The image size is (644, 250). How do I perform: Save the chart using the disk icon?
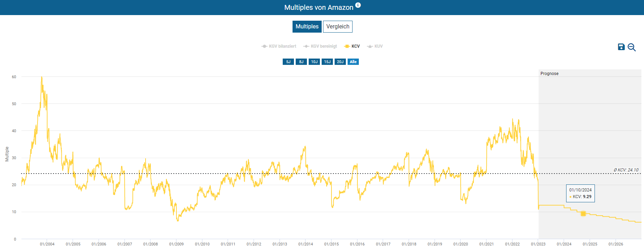pyautogui.click(x=621, y=47)
